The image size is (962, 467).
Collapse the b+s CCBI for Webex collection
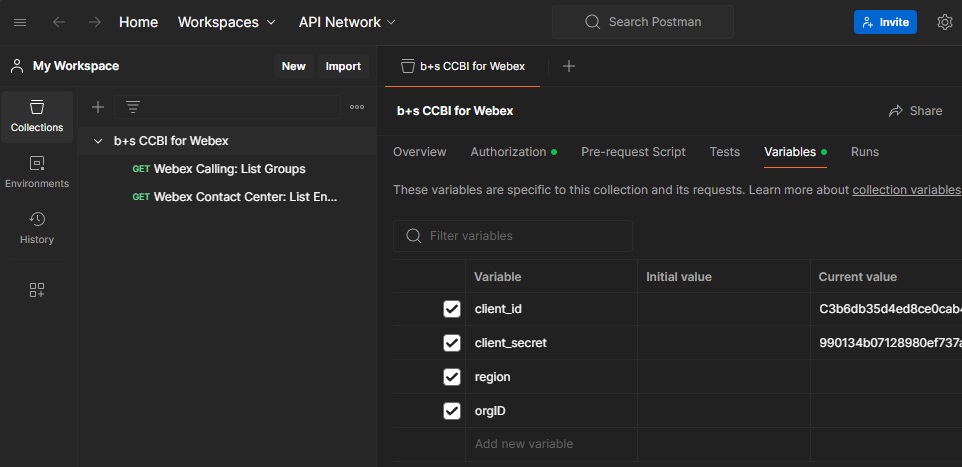point(98,141)
